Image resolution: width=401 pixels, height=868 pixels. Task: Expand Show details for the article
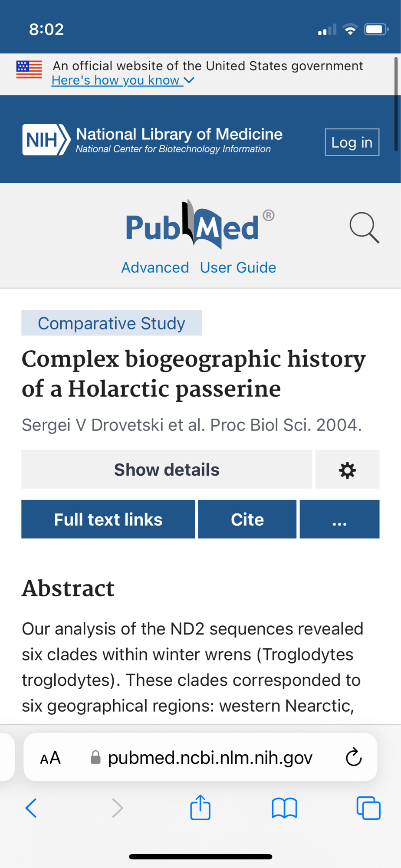coord(167,470)
